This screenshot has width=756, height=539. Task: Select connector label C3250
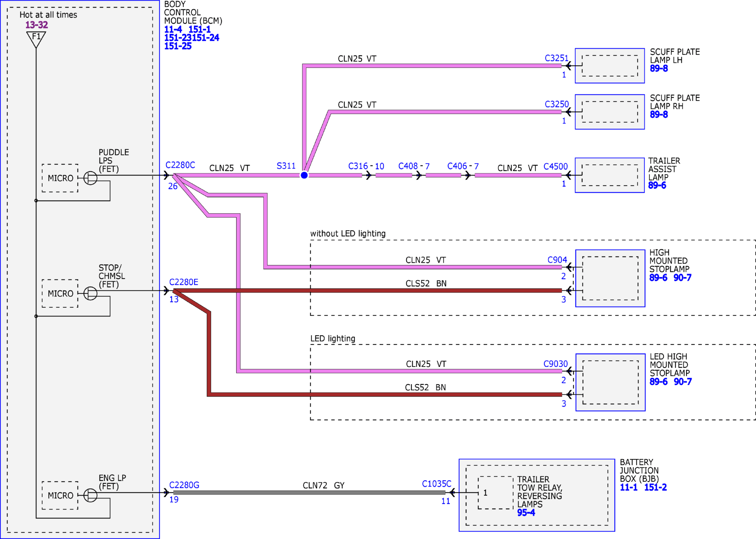[x=557, y=104]
